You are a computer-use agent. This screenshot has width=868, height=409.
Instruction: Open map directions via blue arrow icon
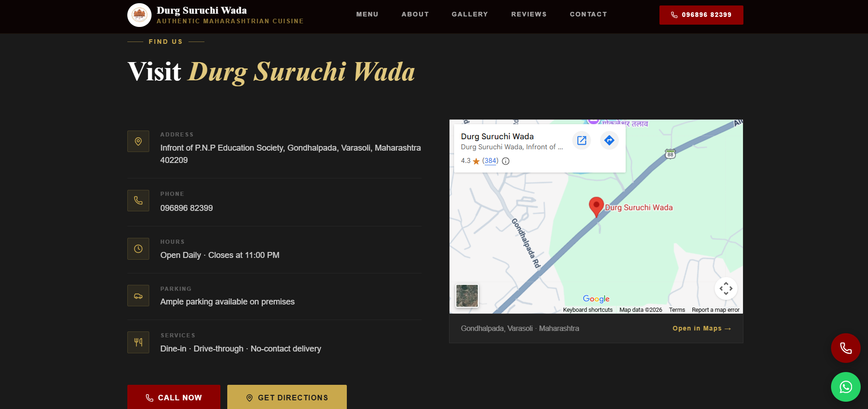click(x=609, y=140)
